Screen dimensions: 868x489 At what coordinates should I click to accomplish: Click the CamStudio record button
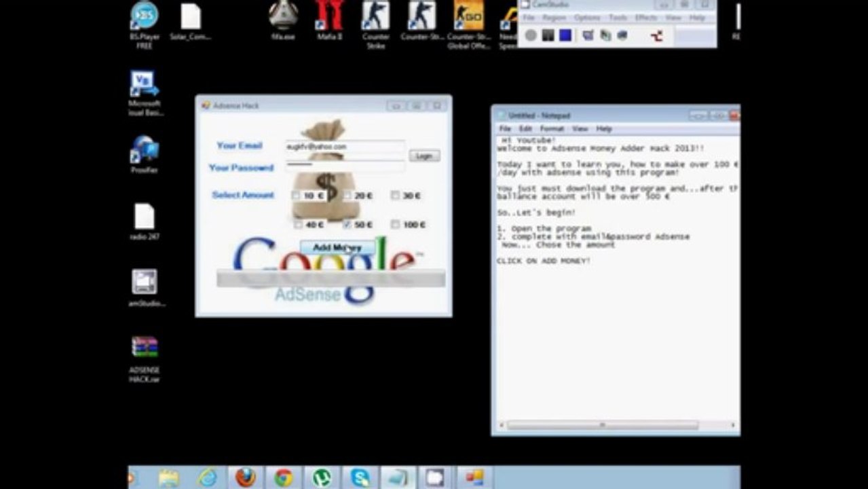531,35
